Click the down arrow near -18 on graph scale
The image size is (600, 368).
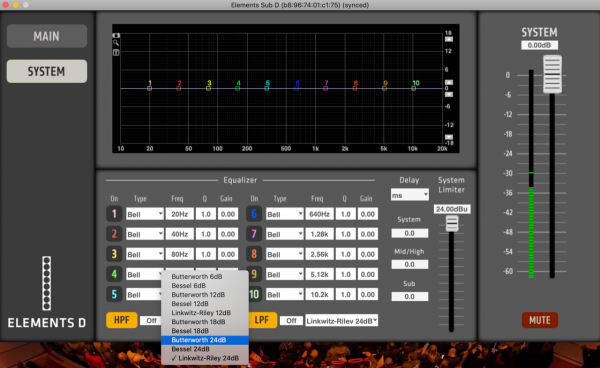pyautogui.click(x=448, y=137)
